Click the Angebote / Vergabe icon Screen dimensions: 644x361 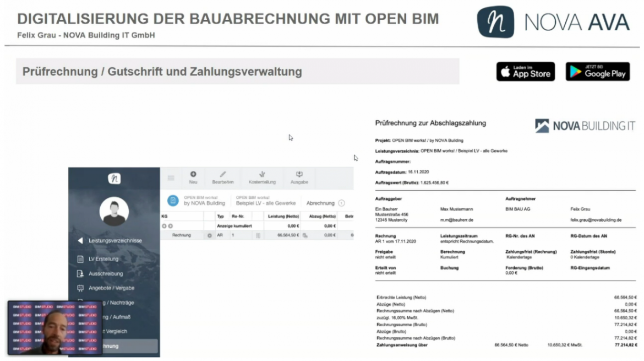(x=80, y=288)
